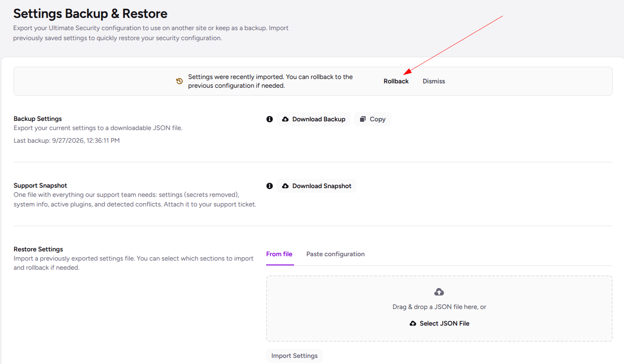
Task: Click the rollback history clock icon
Action: pos(179,81)
